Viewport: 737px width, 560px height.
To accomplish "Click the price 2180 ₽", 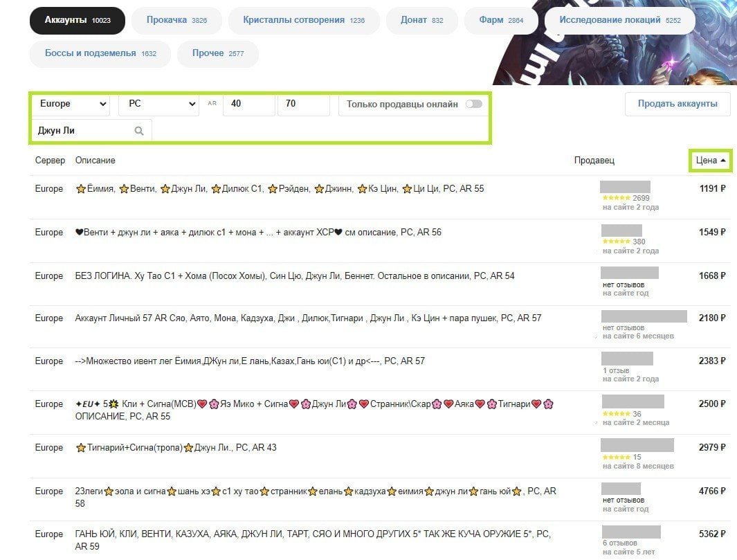I will pos(712,318).
